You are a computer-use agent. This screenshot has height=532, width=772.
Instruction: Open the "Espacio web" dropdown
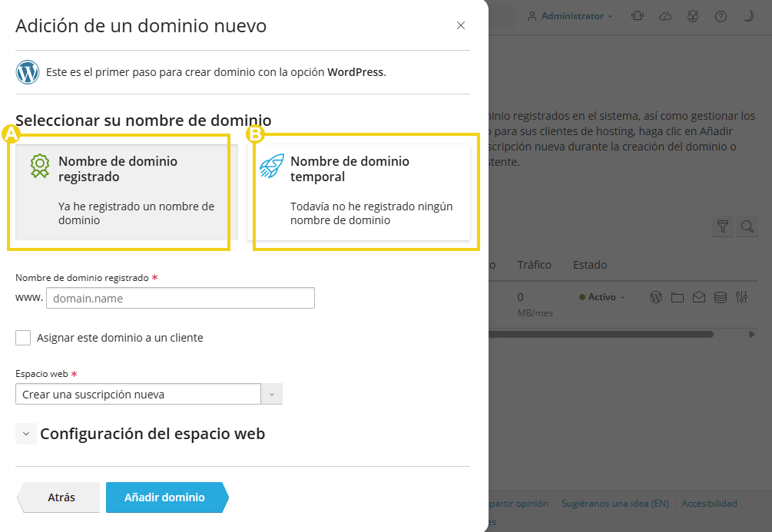[x=270, y=393]
